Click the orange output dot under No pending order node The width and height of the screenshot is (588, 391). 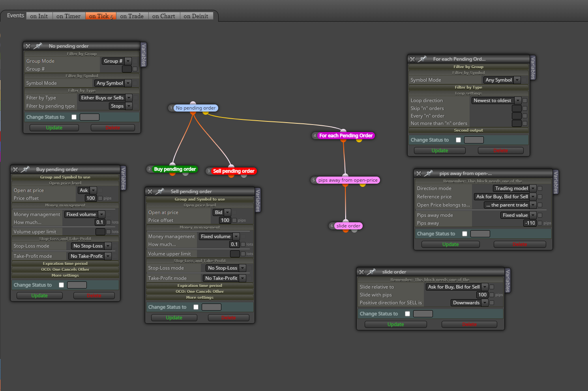coord(193,113)
